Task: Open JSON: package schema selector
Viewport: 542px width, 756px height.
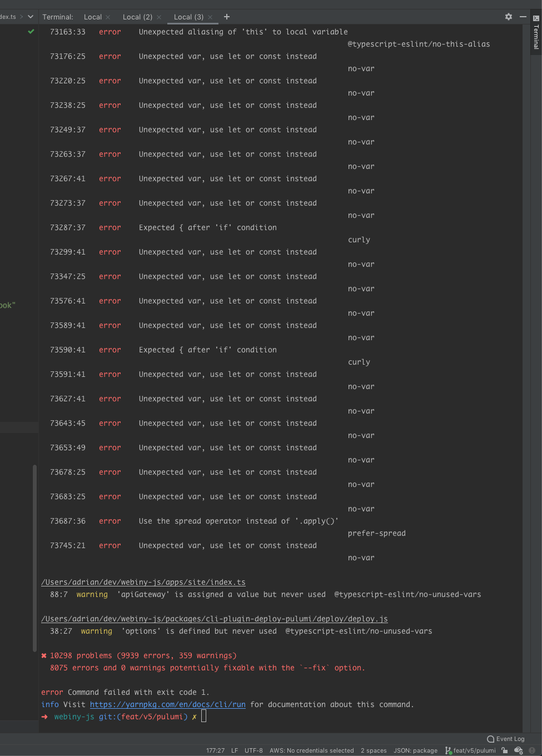Action: pos(415,750)
